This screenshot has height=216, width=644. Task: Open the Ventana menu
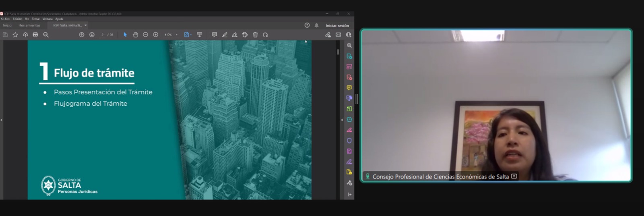tap(47, 19)
